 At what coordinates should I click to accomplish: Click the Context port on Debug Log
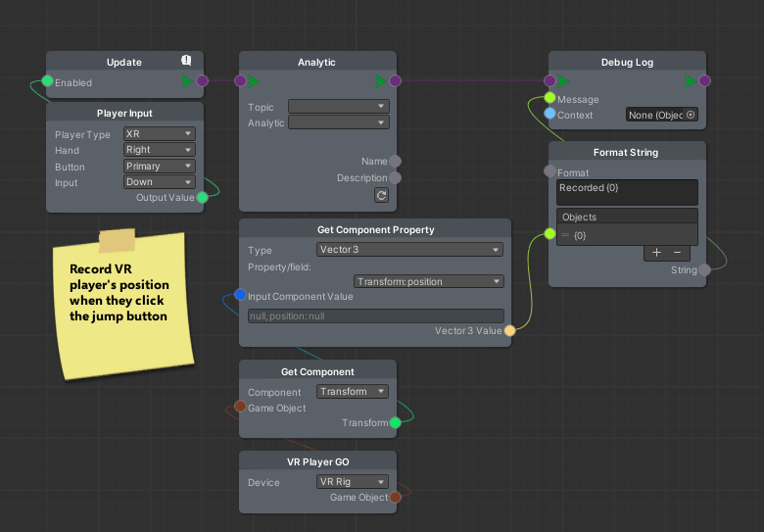549,114
